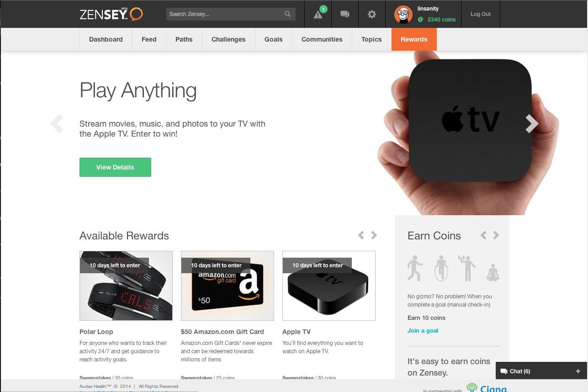Click the Zensey logo
Screen dimensions: 588x392
[111, 14]
